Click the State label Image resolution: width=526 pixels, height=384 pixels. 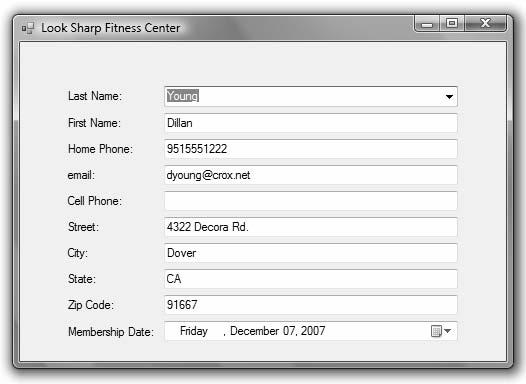[82, 279]
